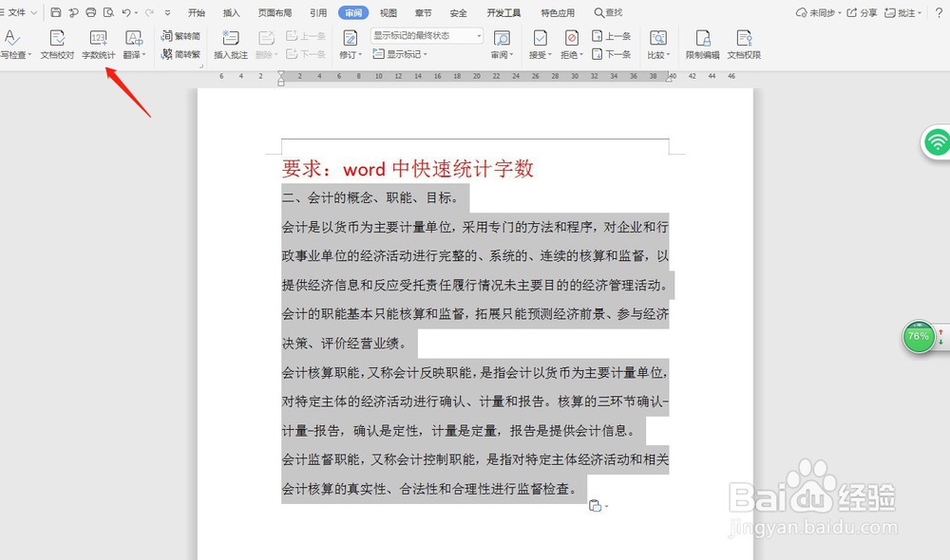
Task: Reject the change with 拒绝
Action: click(571, 45)
